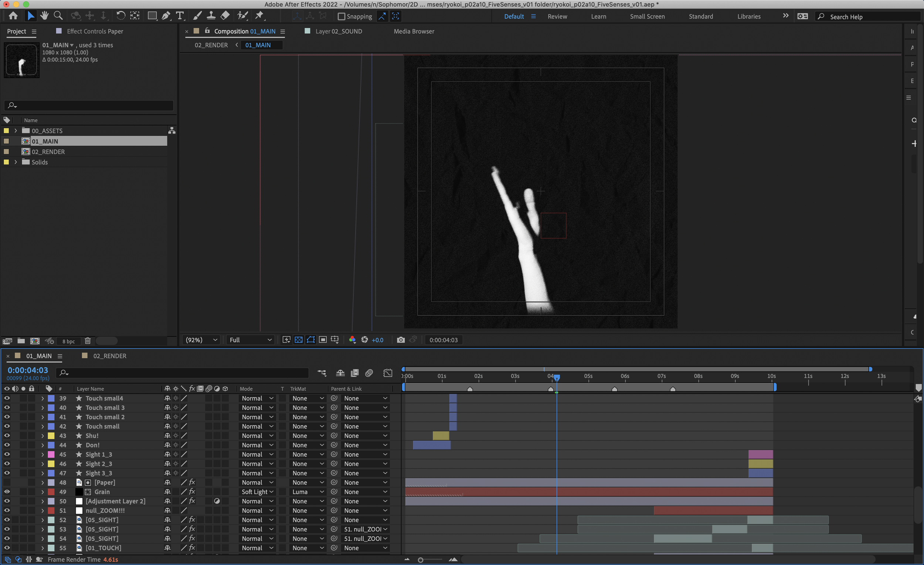Switch to 02_RENDER timeline tab

(x=109, y=356)
